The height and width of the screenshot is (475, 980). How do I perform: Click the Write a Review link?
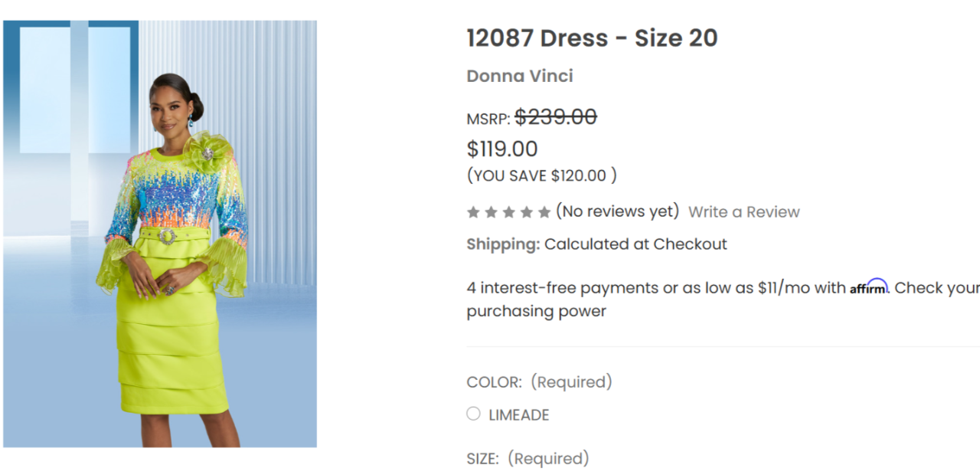743,212
